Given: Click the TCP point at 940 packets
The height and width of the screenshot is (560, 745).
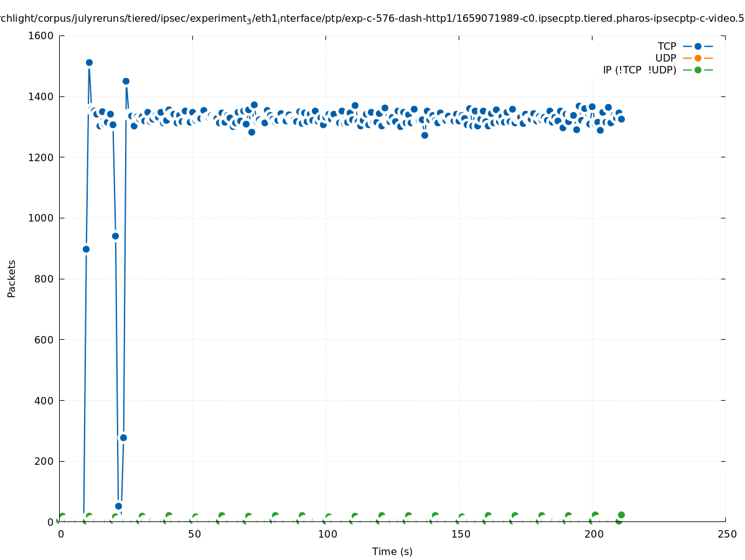Looking at the screenshot, I should click(115, 236).
